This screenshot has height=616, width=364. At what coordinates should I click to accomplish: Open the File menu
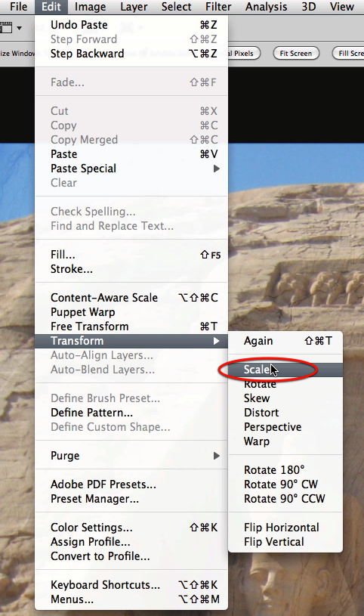[18, 7]
